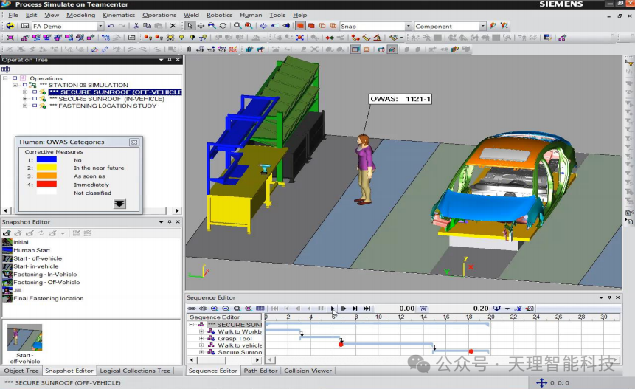The width and height of the screenshot is (635, 389).
Task: Switch to Object Tree tab
Action: (21, 370)
